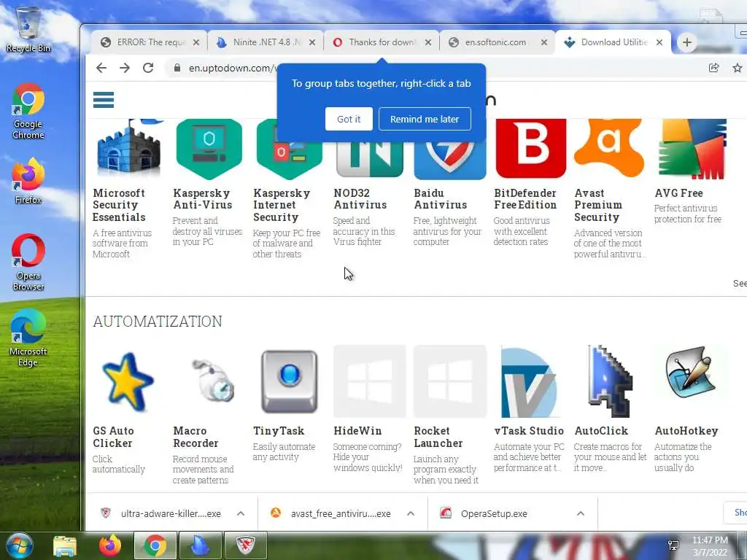
Task: Open the Macro Recorder mouse icon
Action: (x=213, y=381)
